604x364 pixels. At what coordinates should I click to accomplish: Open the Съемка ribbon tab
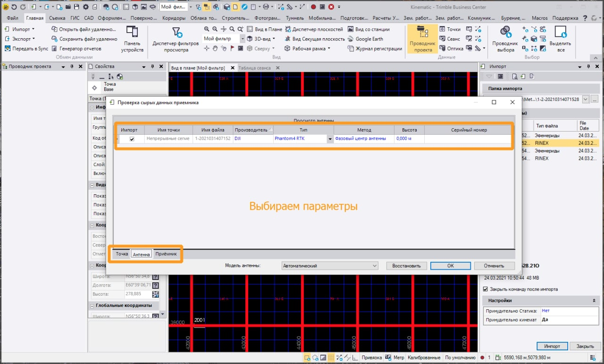(x=57, y=18)
